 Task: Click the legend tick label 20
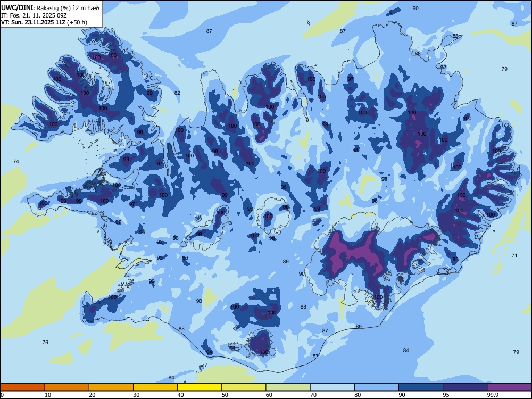click(x=92, y=395)
